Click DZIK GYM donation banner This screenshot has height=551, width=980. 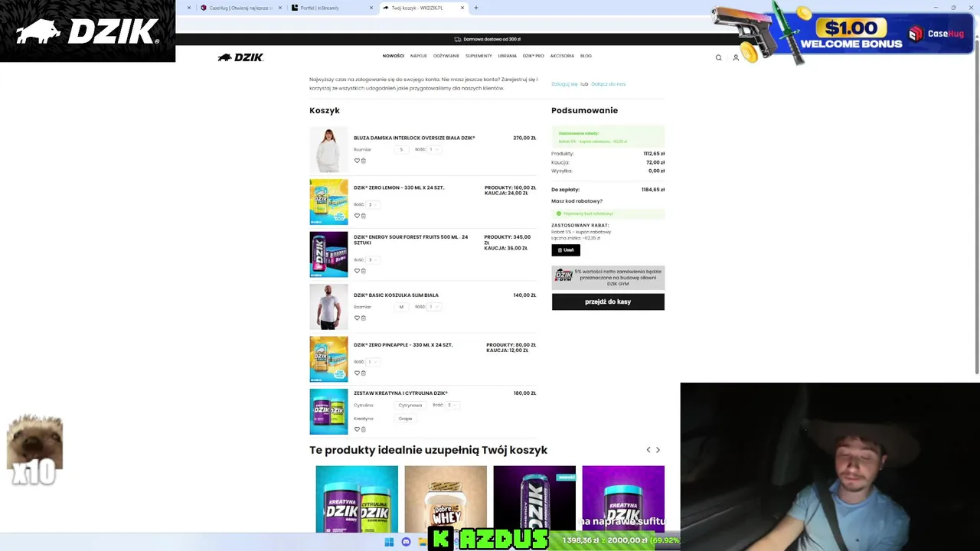point(608,277)
